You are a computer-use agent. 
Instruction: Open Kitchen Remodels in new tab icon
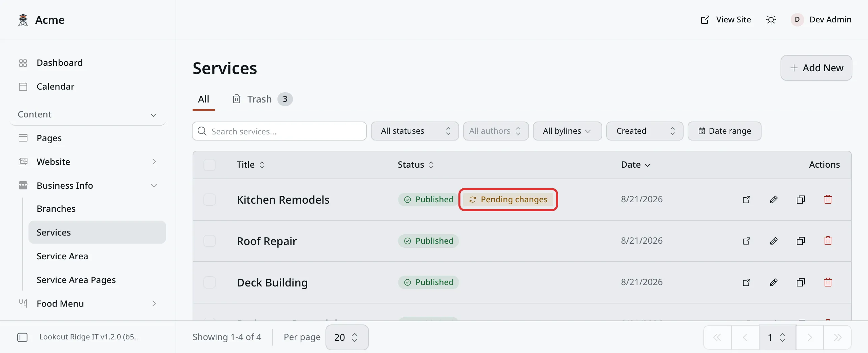[747, 200]
